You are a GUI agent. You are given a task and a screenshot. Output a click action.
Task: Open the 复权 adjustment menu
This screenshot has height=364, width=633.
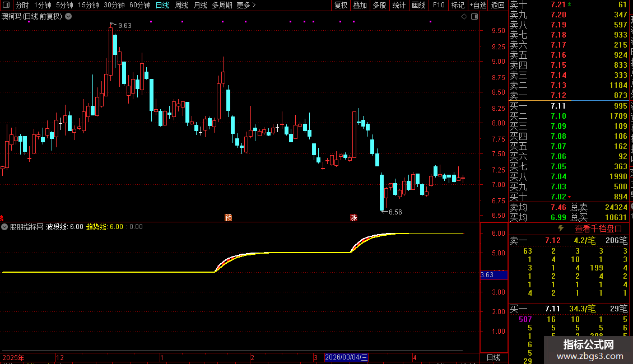pos(341,5)
